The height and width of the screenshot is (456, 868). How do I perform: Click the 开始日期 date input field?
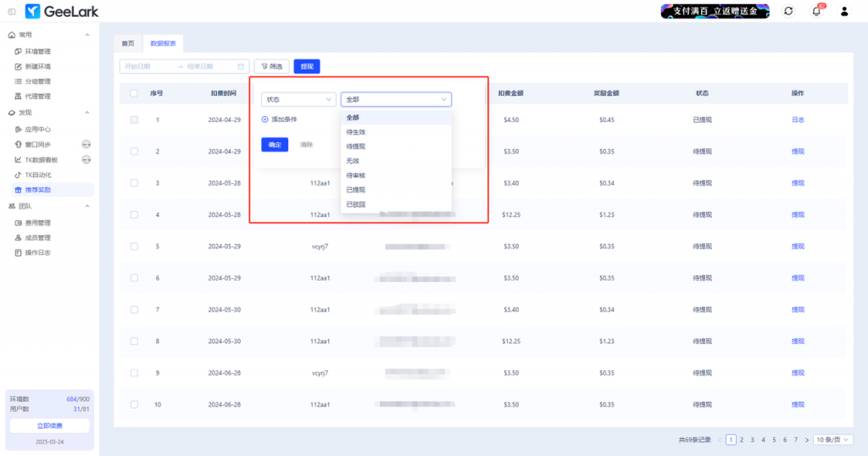point(148,66)
